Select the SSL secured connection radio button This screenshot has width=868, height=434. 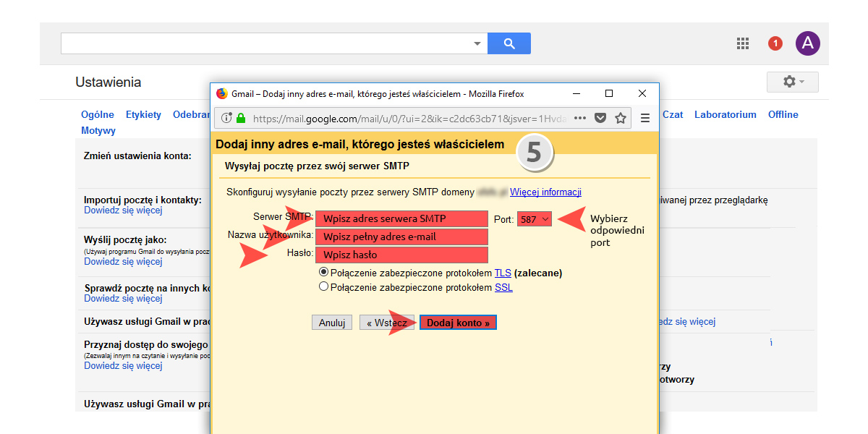click(x=323, y=287)
